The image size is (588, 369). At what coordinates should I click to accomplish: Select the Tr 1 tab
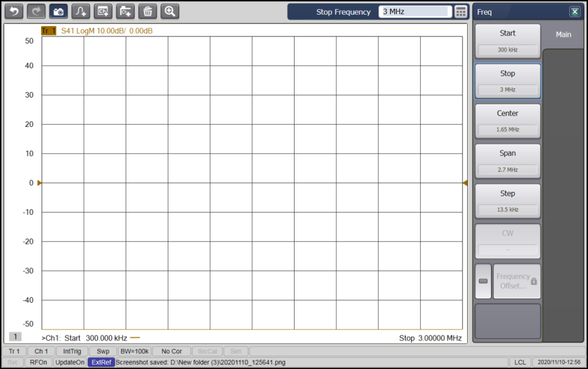[x=14, y=351]
